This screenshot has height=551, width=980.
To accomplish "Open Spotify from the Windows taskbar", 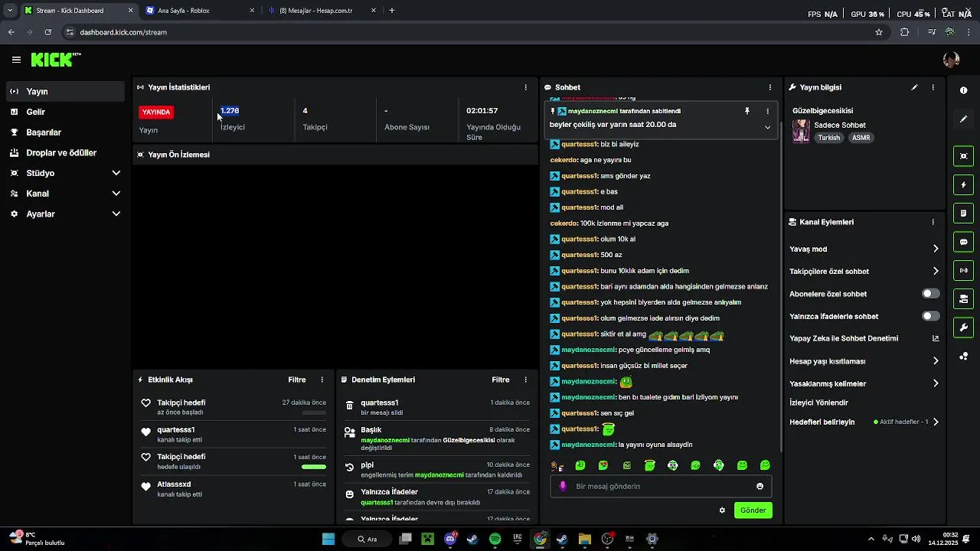I will pyautogui.click(x=495, y=539).
